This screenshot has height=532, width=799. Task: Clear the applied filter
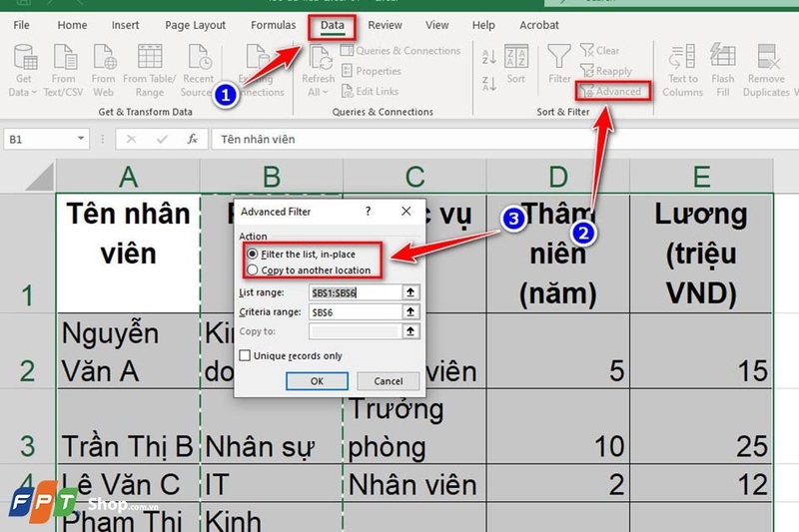click(600, 50)
